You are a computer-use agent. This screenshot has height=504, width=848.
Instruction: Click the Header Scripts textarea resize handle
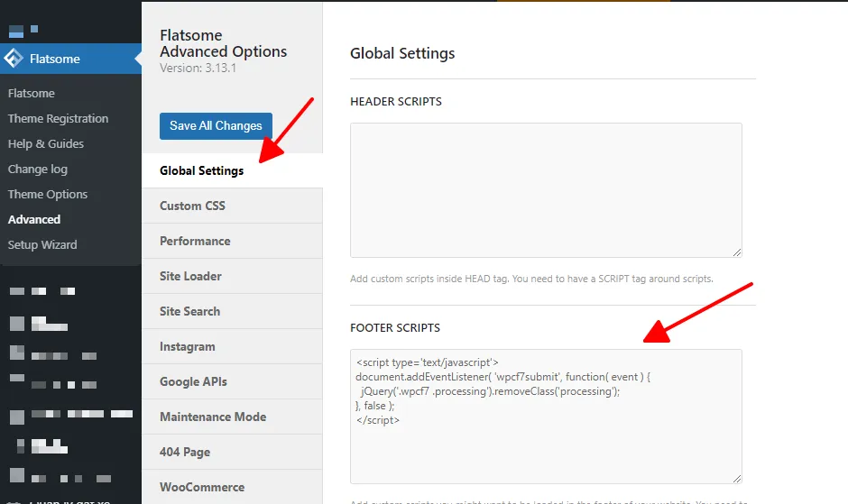pos(737,252)
